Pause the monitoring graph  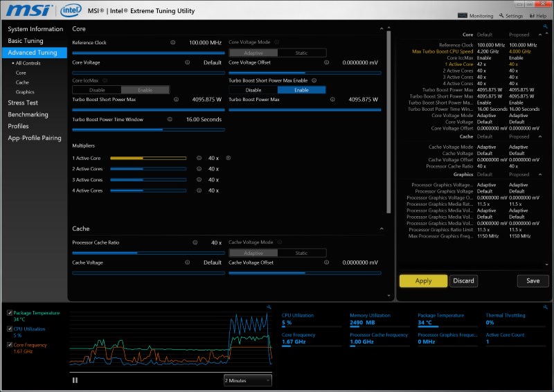click(x=75, y=380)
